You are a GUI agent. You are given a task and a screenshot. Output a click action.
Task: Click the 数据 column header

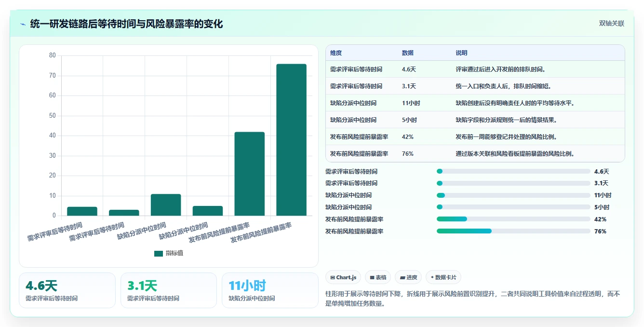click(x=407, y=53)
